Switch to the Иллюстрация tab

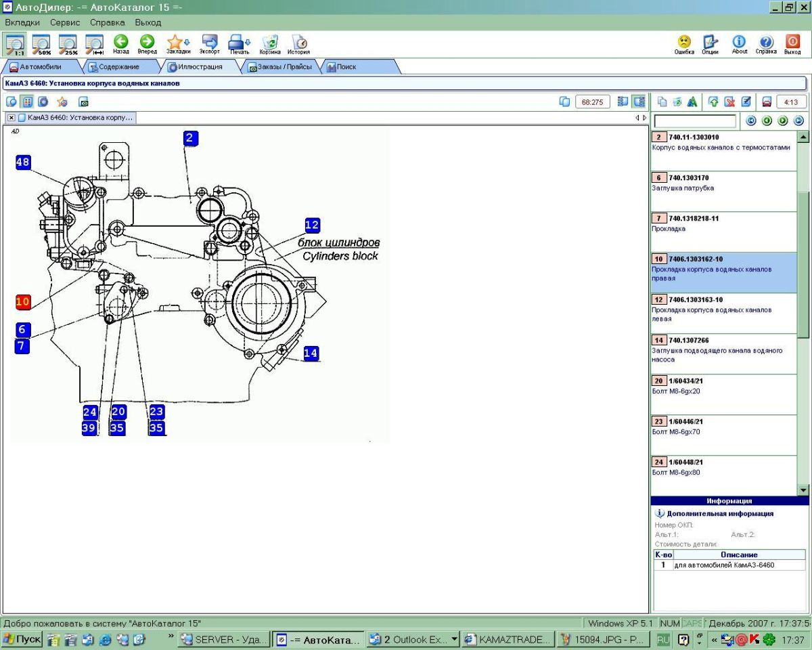click(200, 67)
